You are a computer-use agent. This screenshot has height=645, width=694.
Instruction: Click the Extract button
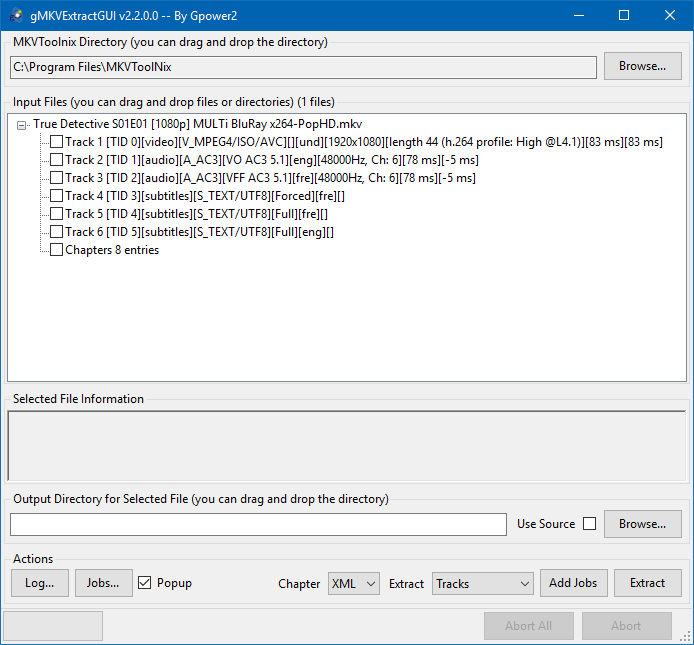648,583
